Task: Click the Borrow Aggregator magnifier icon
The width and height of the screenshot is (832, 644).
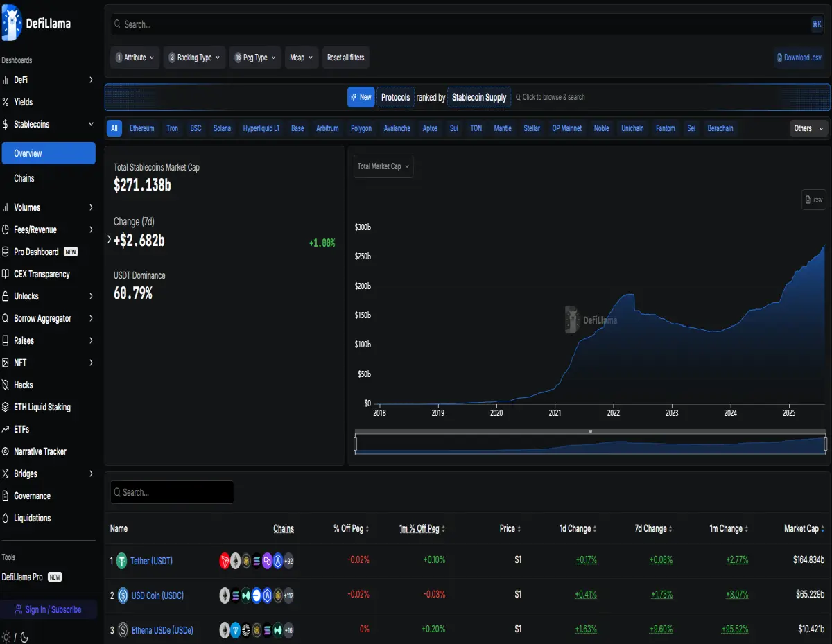Action: pos(6,318)
